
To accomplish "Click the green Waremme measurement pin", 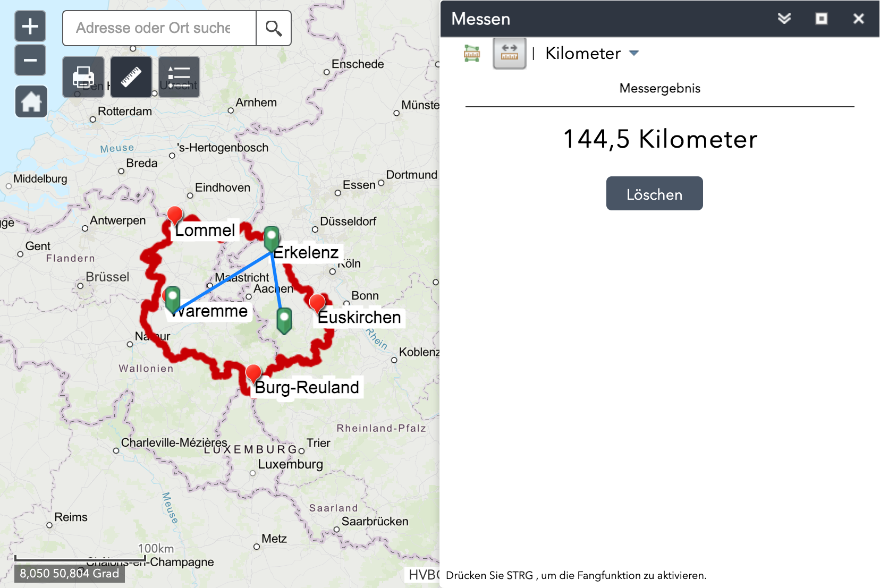I will (x=173, y=298).
